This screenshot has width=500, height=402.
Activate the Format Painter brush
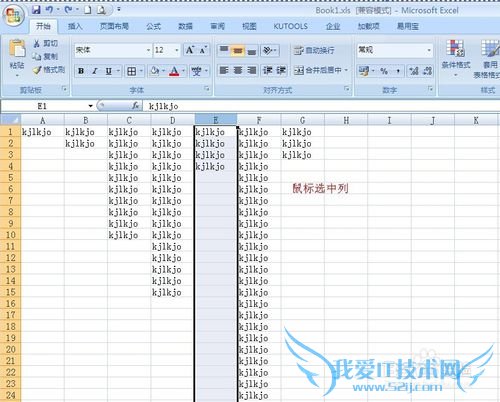pos(37,70)
